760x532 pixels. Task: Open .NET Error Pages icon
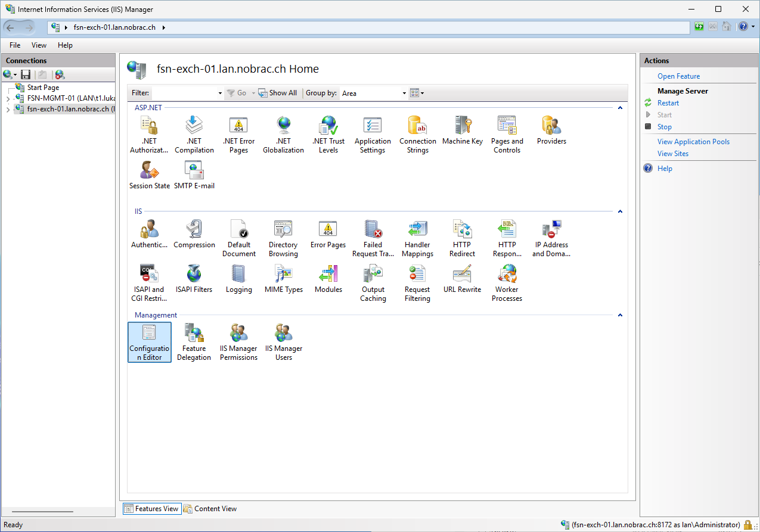(x=238, y=135)
